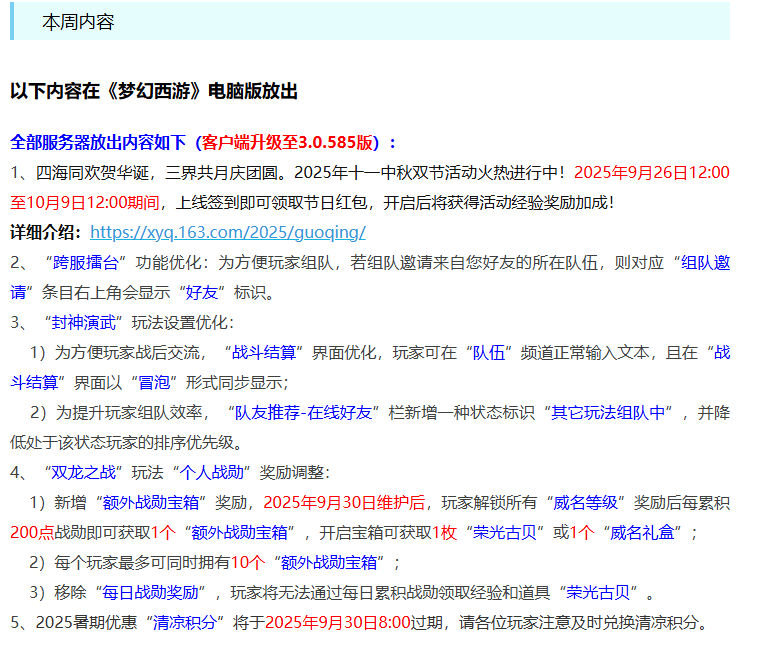Click the blue term 封神演武

coord(83,323)
